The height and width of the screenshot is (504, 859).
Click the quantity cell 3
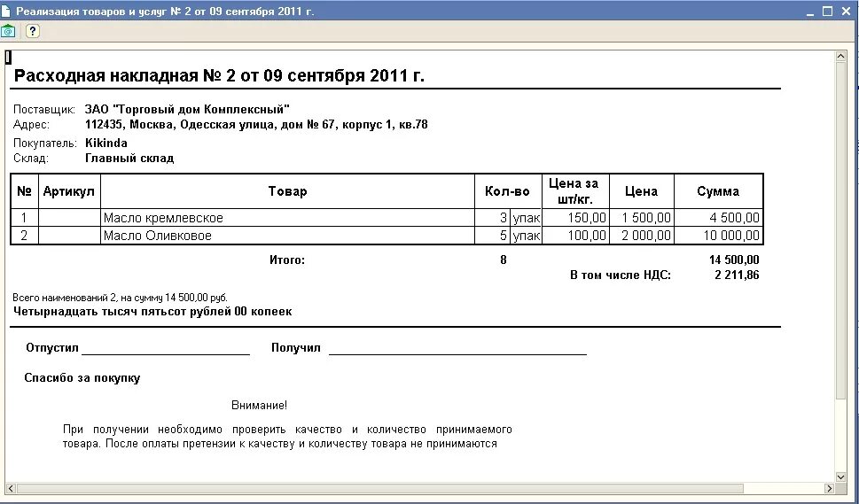[493, 218]
